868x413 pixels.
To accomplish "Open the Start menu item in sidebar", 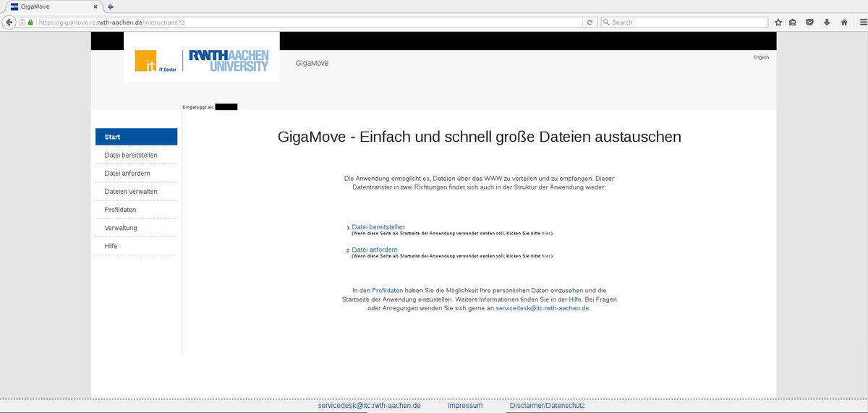I will click(x=136, y=137).
